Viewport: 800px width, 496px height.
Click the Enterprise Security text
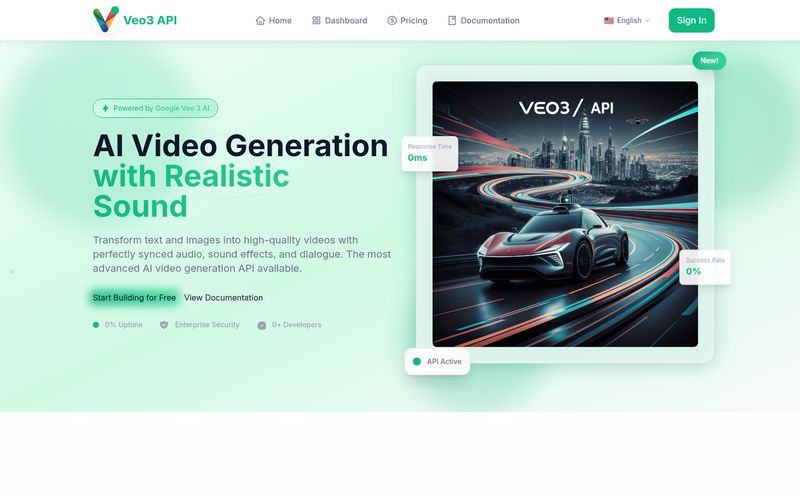coord(207,325)
